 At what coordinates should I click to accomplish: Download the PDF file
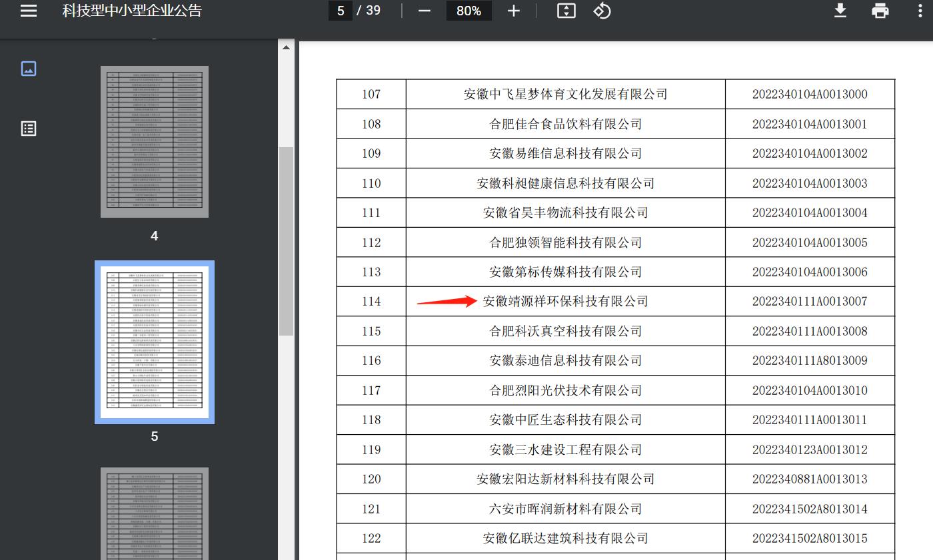[840, 11]
